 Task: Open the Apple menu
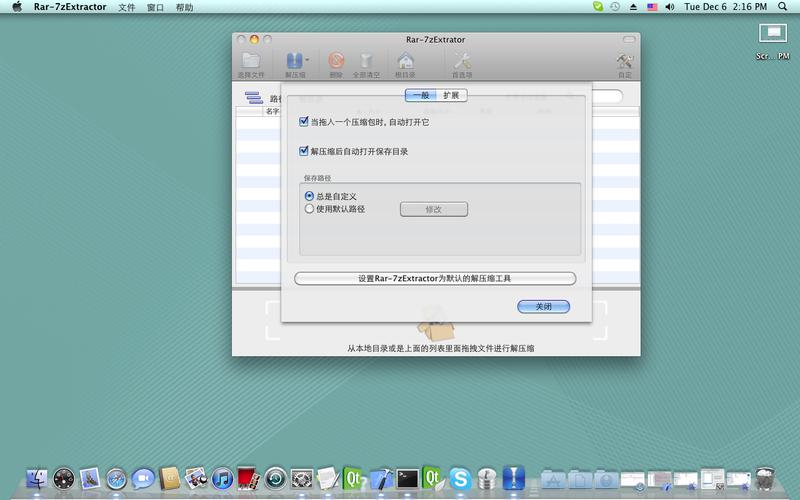[x=17, y=7]
